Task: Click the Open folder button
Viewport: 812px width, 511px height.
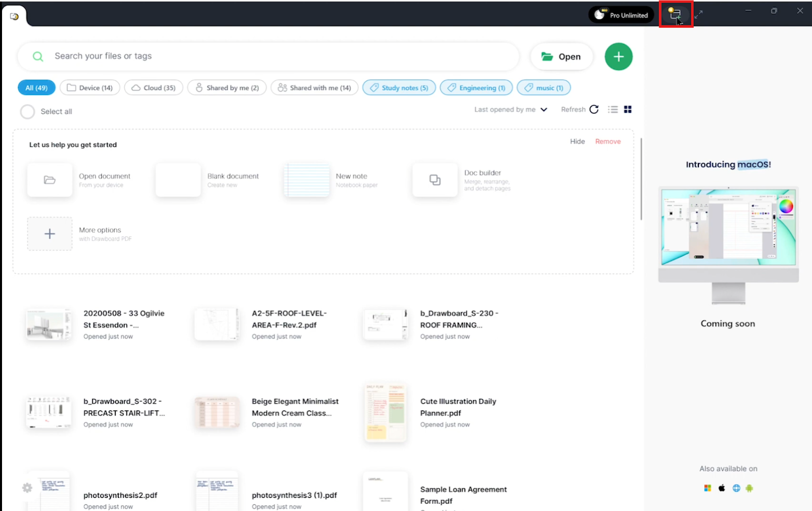Action: 561,56
